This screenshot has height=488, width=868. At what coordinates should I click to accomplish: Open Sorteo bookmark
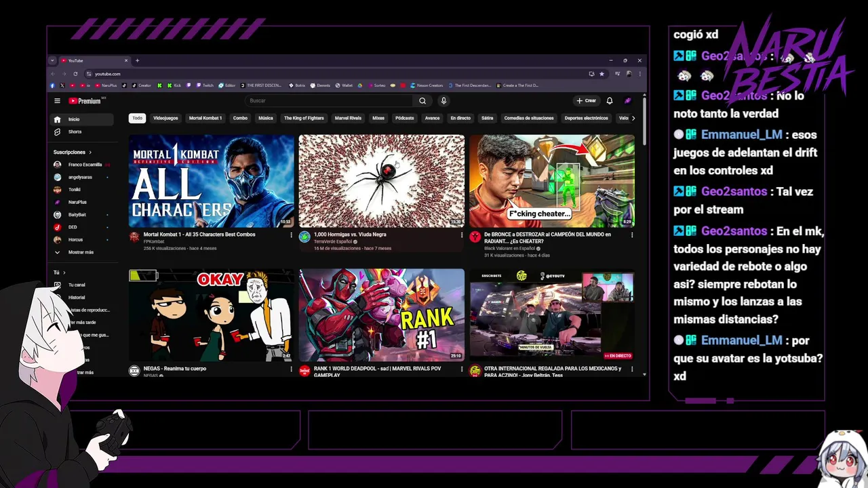[376, 85]
